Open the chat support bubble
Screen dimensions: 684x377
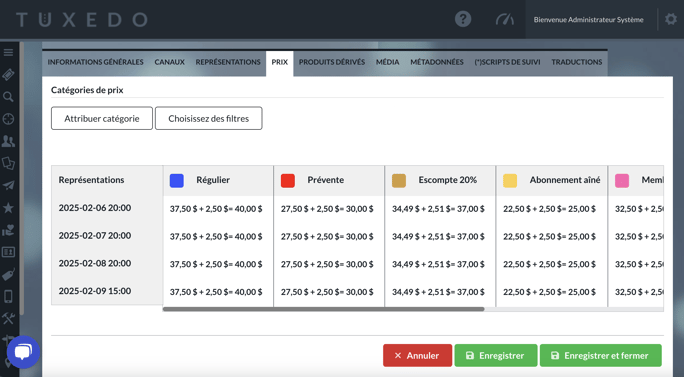[x=23, y=352]
